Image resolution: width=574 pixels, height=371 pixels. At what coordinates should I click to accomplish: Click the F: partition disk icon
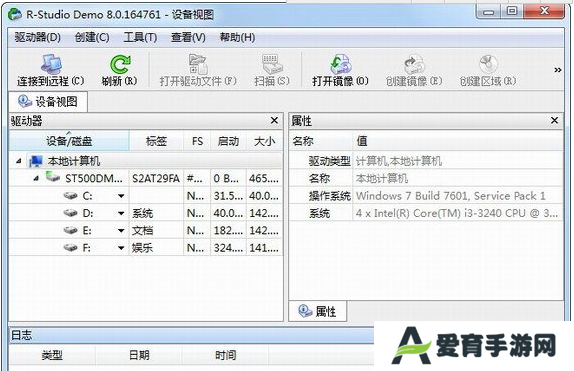pyautogui.click(x=70, y=248)
